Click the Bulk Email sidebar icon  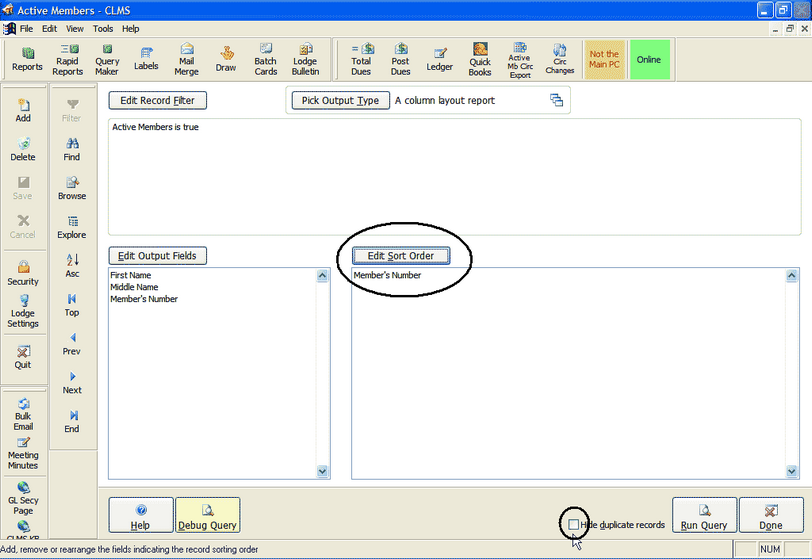[23, 414]
